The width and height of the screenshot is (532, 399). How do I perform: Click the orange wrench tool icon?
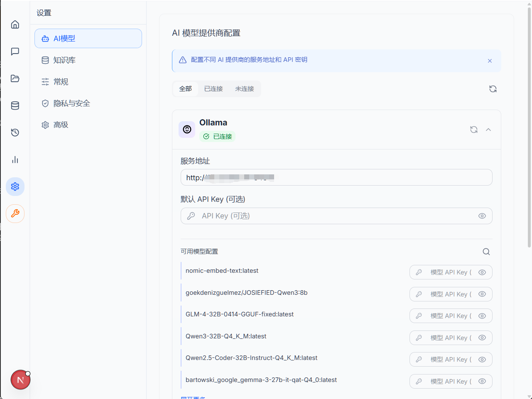15,213
